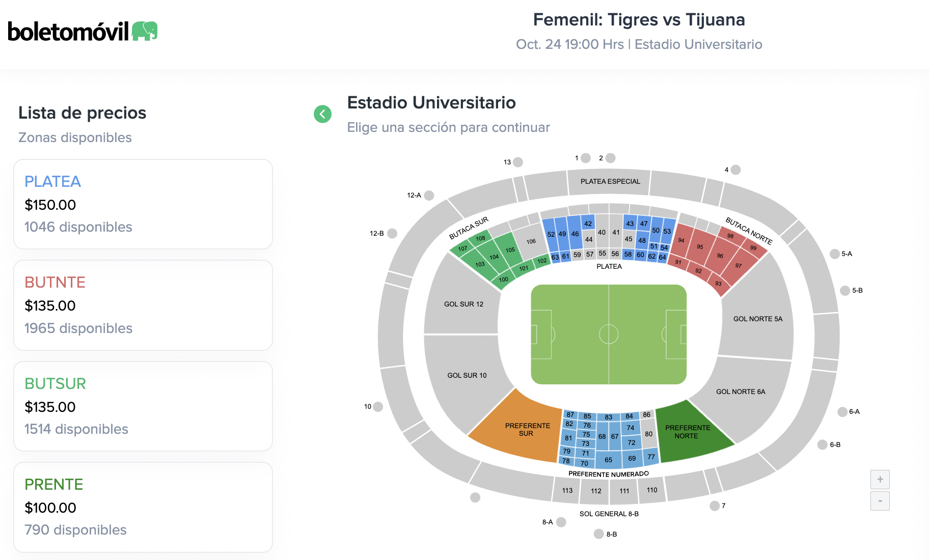The width and height of the screenshot is (929, 560).
Task: Click gate marker 10 circle
Action: tap(378, 407)
